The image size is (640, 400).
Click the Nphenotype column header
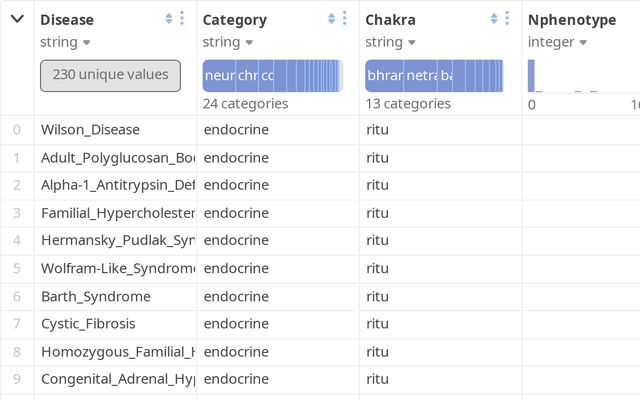(x=572, y=19)
